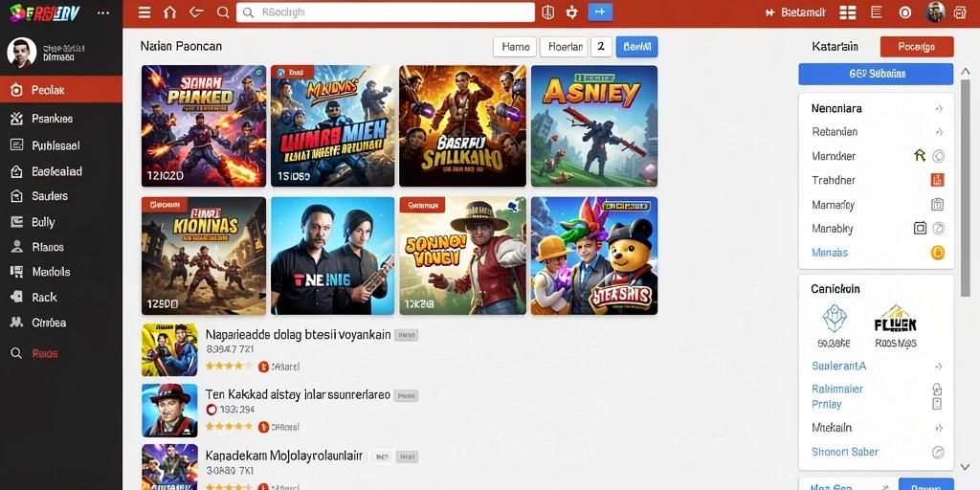Expand the Nenoniara row arrow

coord(938,109)
